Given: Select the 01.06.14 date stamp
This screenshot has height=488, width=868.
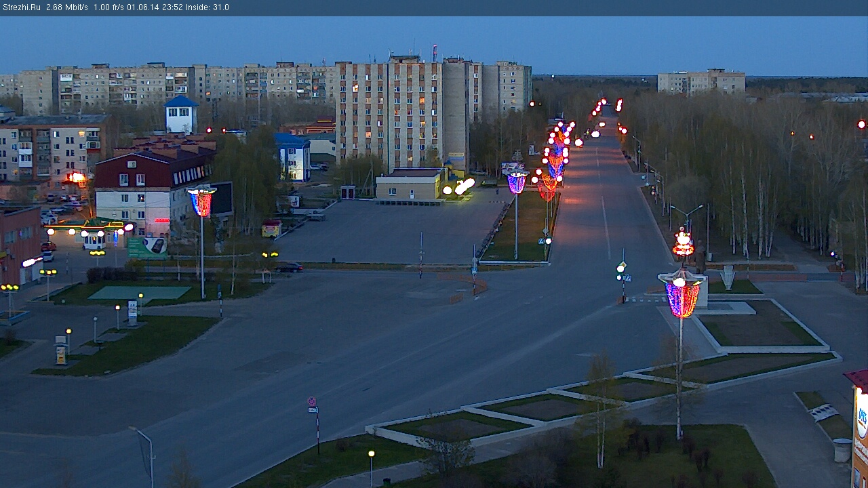Looking at the screenshot, I should pyautogui.click(x=142, y=7).
